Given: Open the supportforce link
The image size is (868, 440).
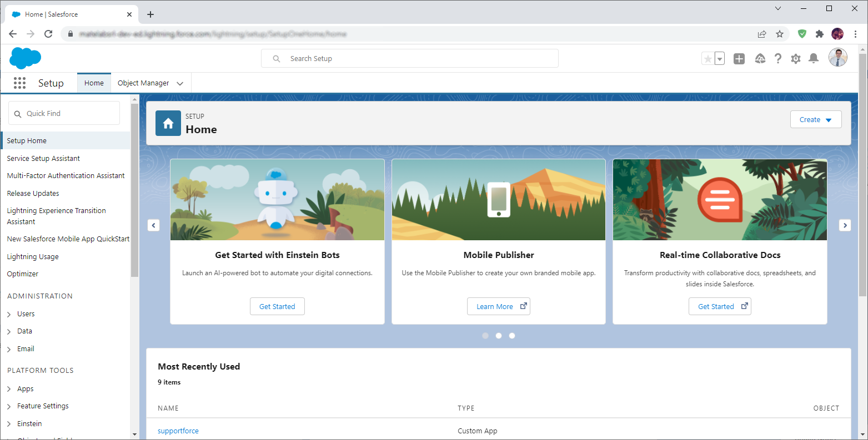Looking at the screenshot, I should point(178,431).
